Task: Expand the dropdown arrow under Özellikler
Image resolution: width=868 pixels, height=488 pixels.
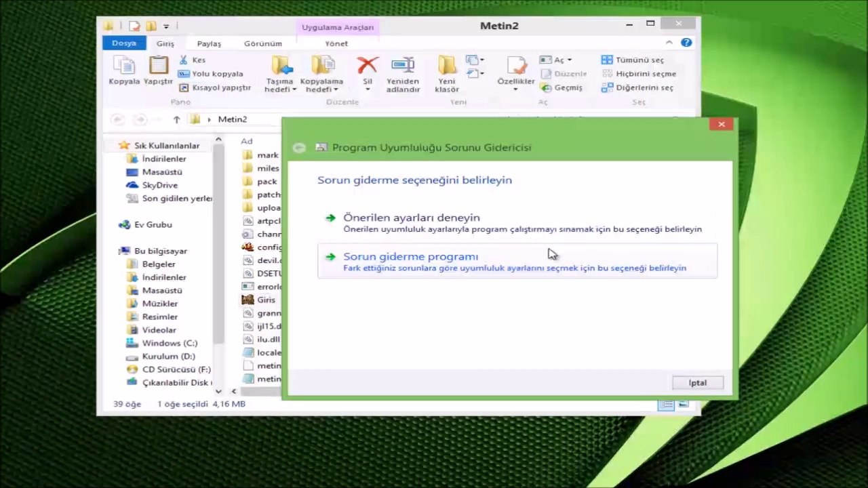Action: 516,90
